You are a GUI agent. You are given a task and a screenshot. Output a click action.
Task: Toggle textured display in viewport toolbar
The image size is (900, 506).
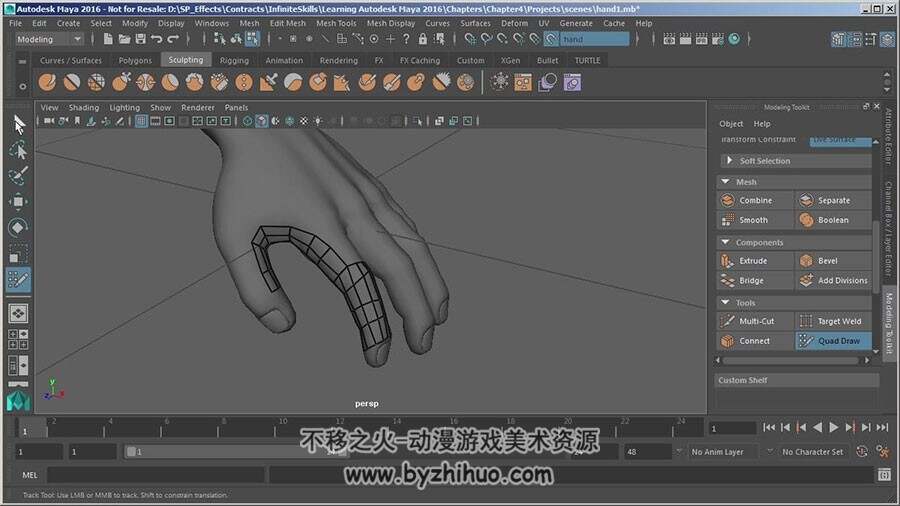click(304, 121)
